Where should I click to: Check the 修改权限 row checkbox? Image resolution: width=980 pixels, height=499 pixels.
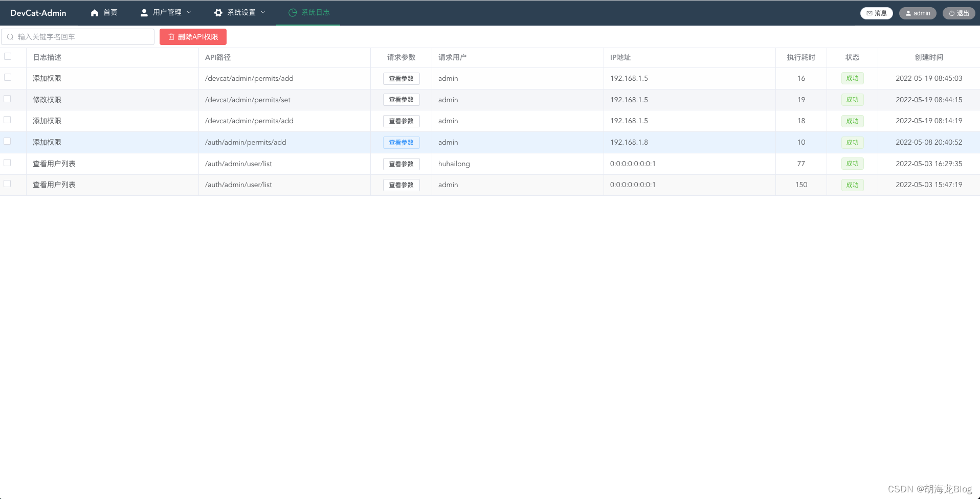pos(8,99)
